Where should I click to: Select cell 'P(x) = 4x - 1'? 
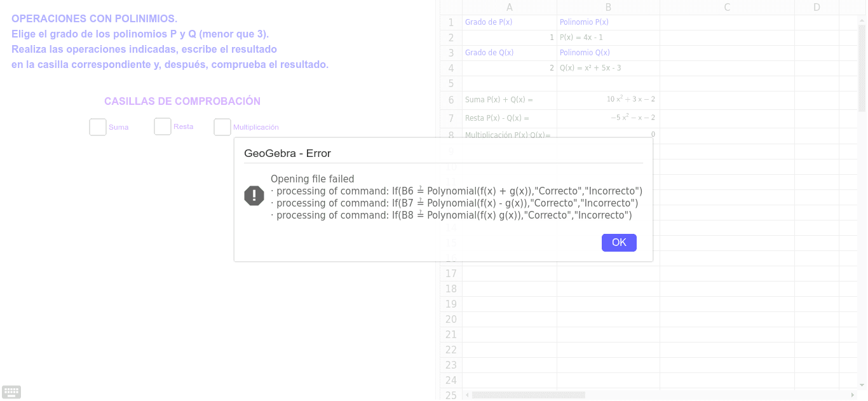coord(609,37)
